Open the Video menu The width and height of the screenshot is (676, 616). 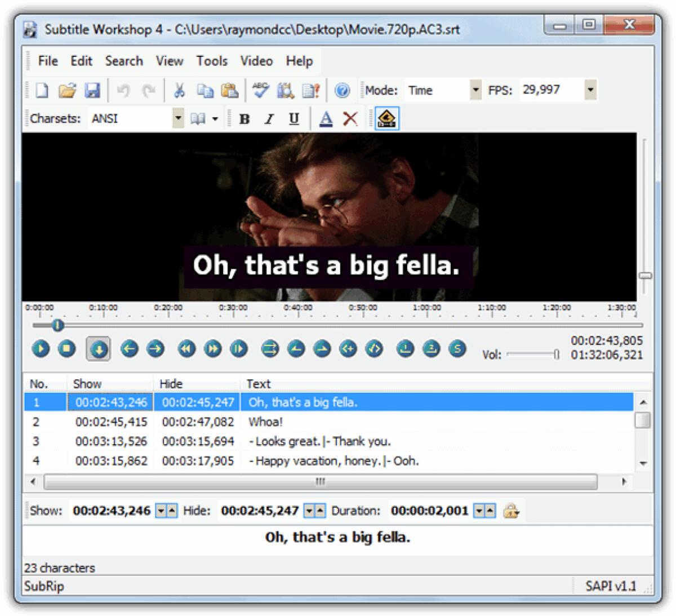pyautogui.click(x=256, y=61)
